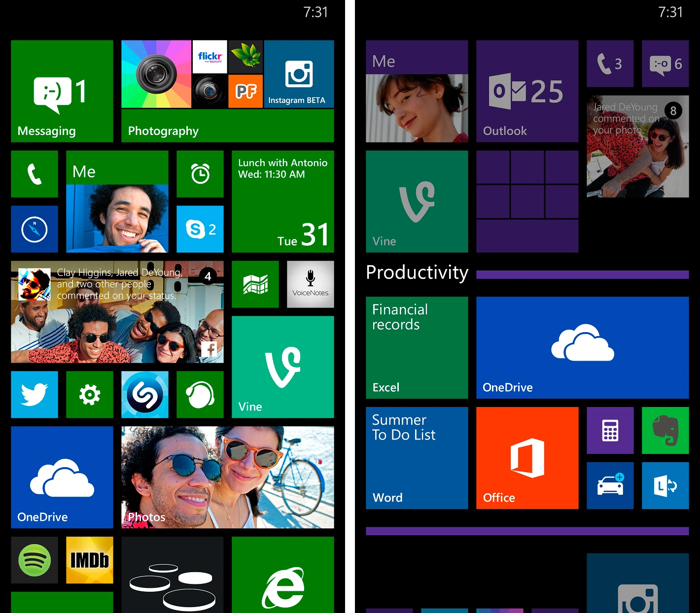View the Facebook status comment notification
700x613 pixels.
(x=116, y=312)
